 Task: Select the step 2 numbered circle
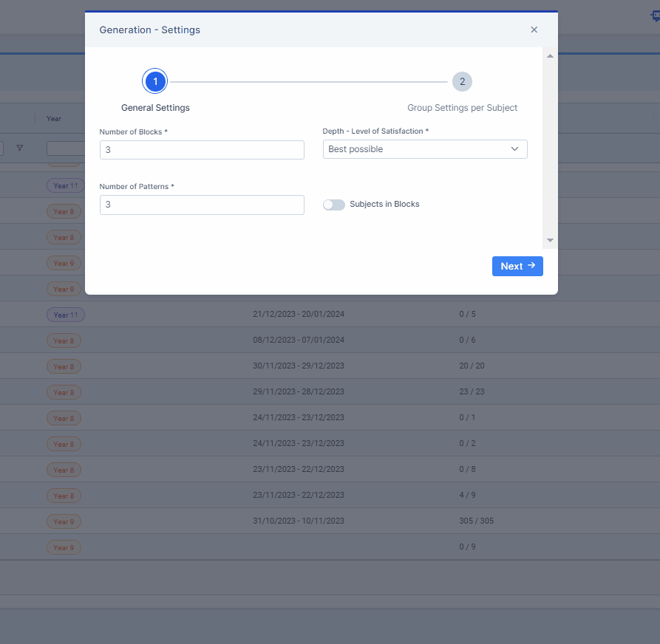(462, 81)
